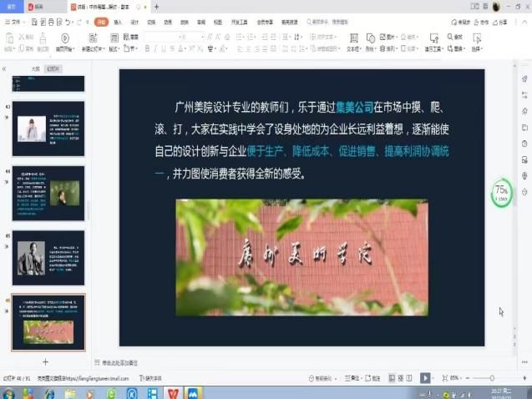Image resolution: width=532 pixels, height=399 pixels.
Task: Select slide thumbnail with man in suit
Action: 48,258
